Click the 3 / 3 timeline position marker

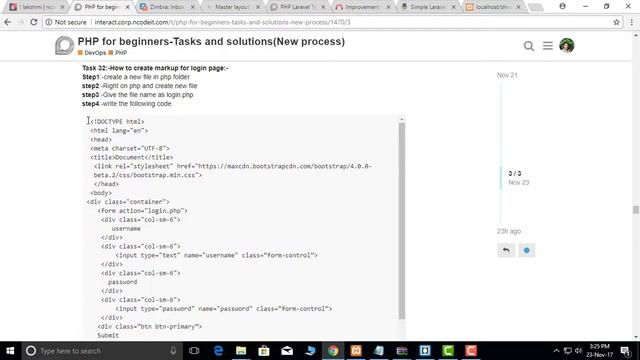[515, 173]
